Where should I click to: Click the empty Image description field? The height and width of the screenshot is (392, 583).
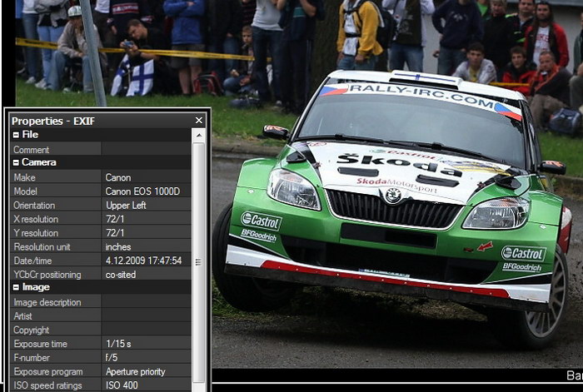146,303
